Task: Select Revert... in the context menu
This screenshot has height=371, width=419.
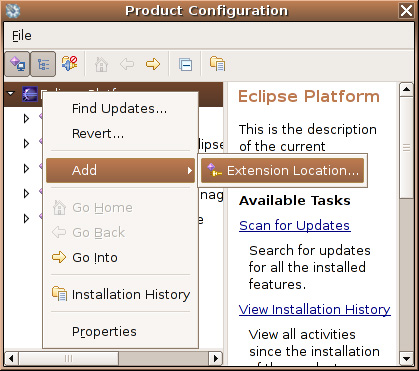Action: click(x=120, y=134)
